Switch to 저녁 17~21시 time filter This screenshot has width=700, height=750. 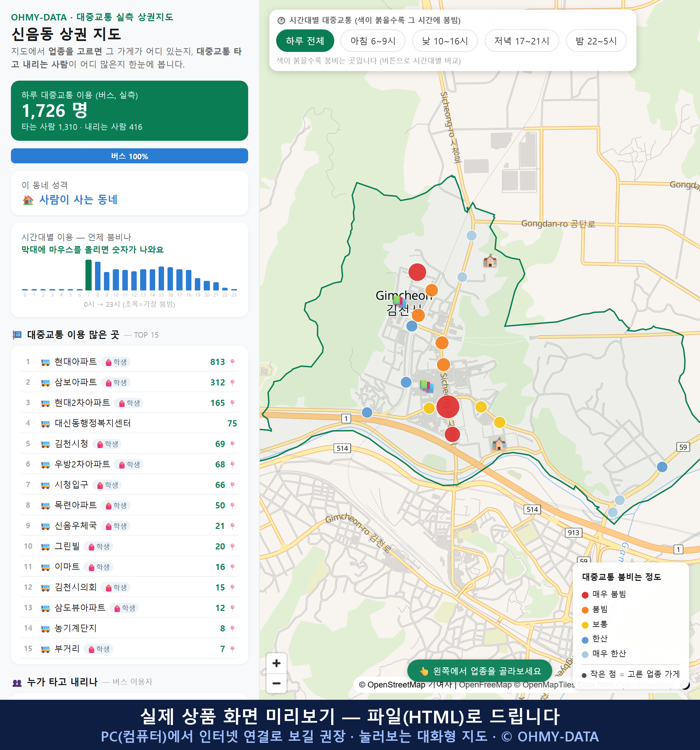click(522, 41)
